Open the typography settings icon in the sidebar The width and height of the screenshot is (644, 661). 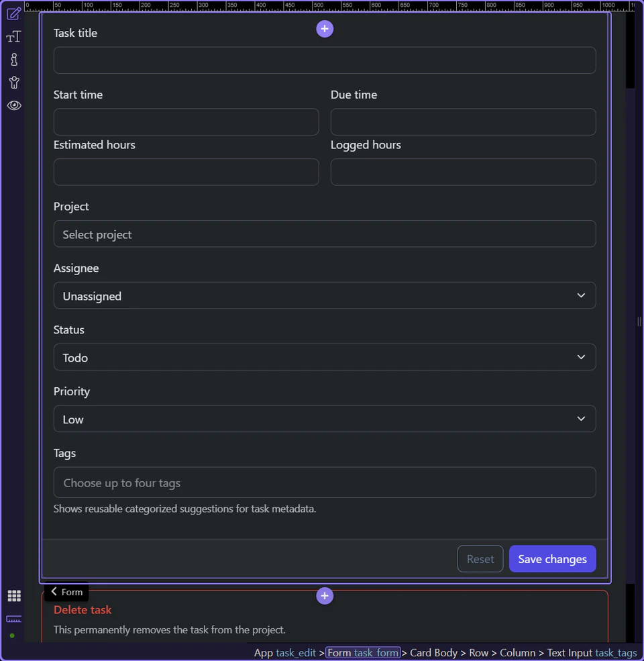point(13,37)
